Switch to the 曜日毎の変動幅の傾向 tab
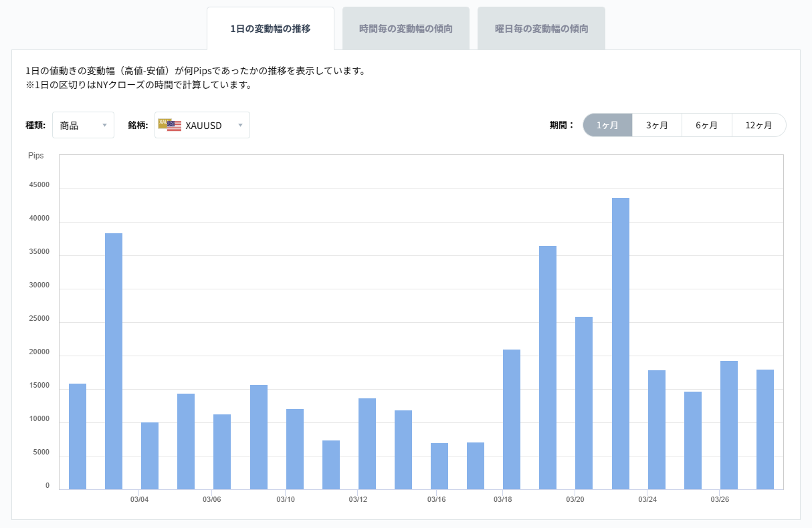This screenshot has height=528, width=812. [x=540, y=27]
